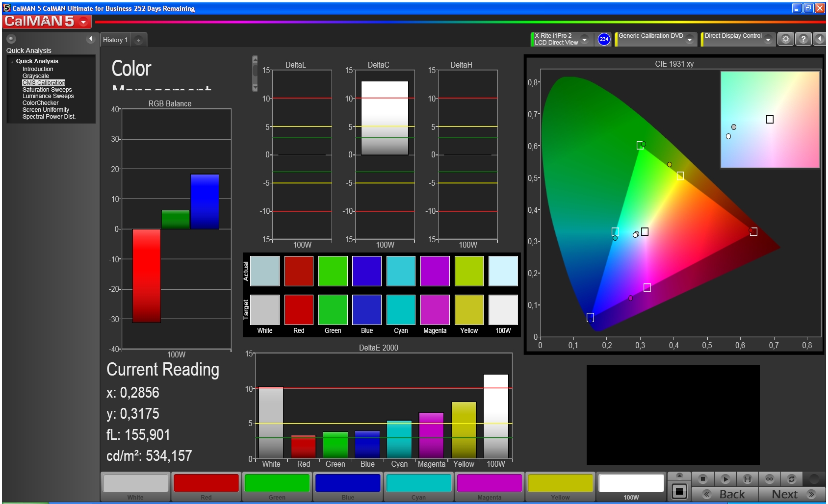The image size is (828, 504).
Task: Open Luminance Sweeps page
Action: click(48, 96)
